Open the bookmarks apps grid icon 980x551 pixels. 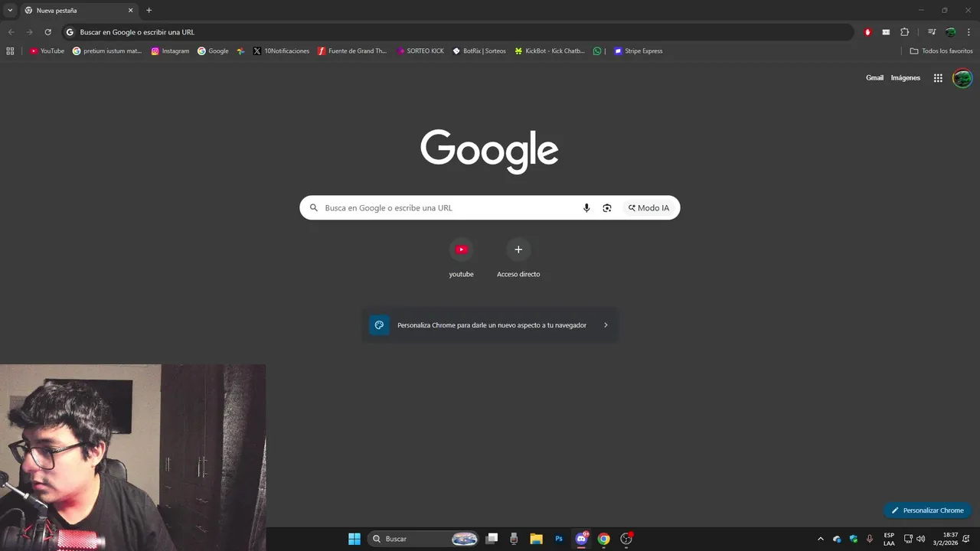point(10,51)
